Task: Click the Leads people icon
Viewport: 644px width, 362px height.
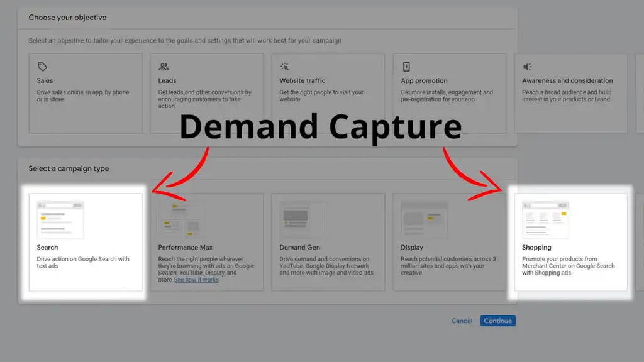Action: 164,67
